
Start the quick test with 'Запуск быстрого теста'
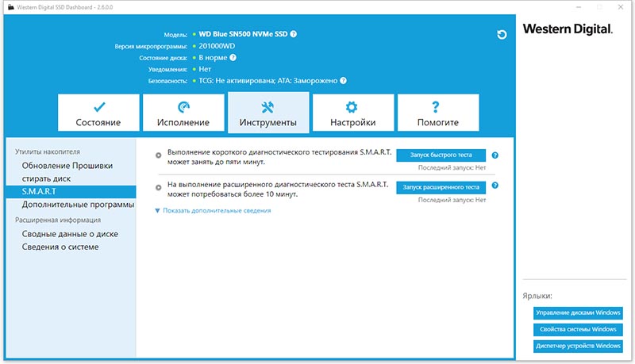coord(441,155)
